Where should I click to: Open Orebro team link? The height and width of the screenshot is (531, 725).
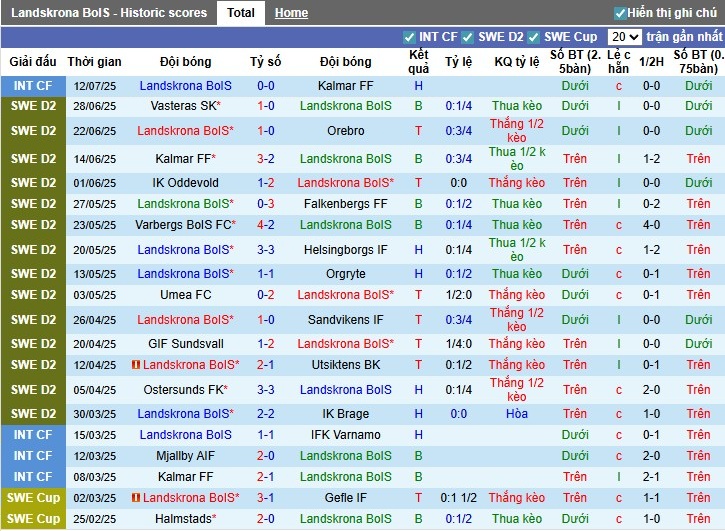[345, 131]
